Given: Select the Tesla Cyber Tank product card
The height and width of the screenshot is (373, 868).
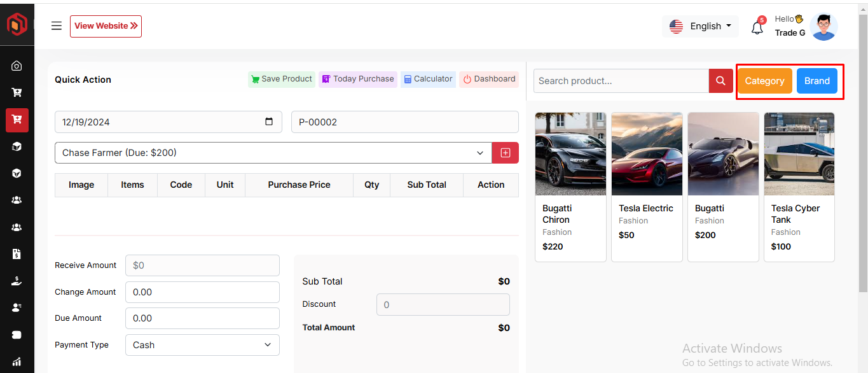Looking at the screenshot, I should [x=799, y=186].
